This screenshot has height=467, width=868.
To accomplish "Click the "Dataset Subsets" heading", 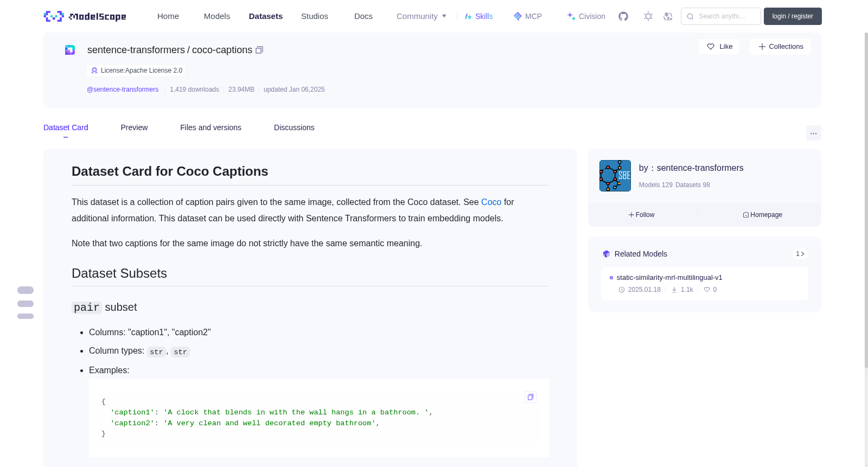I will point(119,273).
